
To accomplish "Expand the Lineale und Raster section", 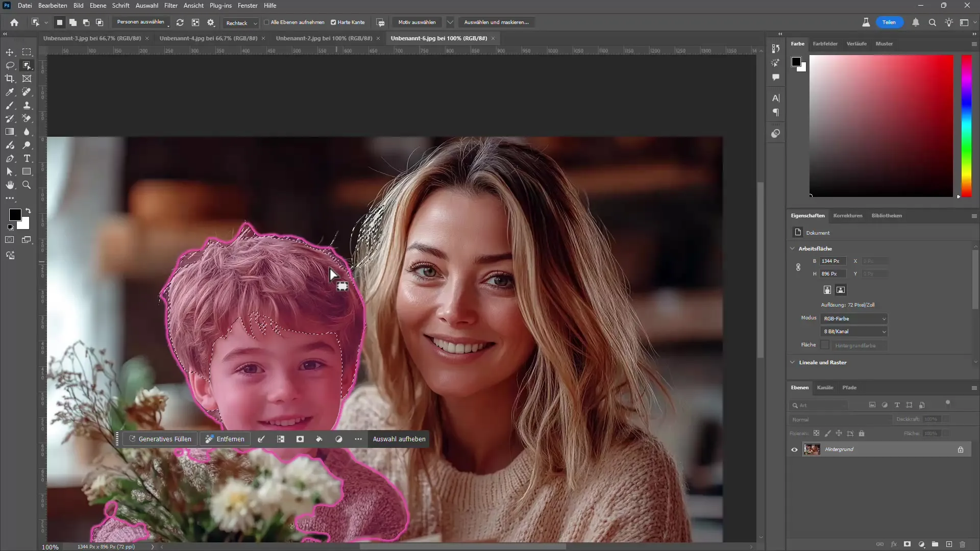I will pyautogui.click(x=792, y=363).
